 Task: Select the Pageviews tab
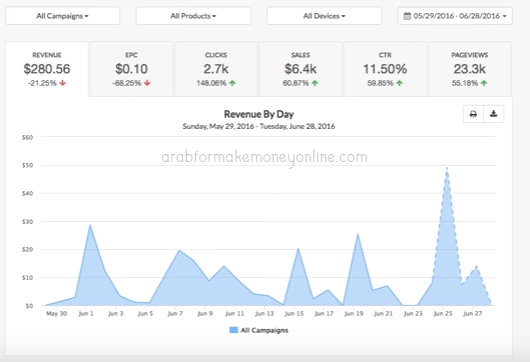[470, 69]
